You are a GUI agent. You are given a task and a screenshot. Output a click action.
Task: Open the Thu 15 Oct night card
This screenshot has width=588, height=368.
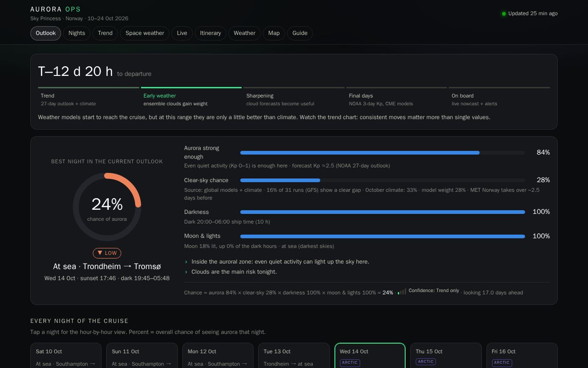(x=446, y=356)
